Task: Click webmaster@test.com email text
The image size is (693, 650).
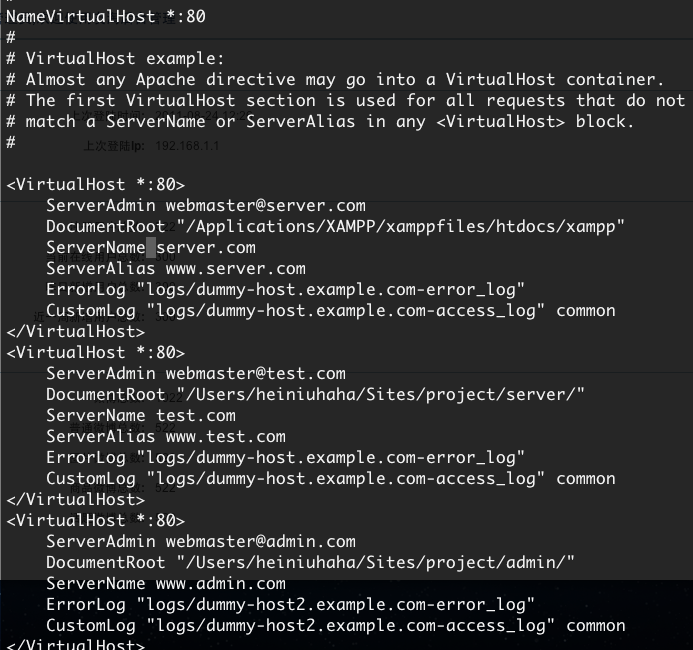Action: pyautogui.click(x=255, y=373)
